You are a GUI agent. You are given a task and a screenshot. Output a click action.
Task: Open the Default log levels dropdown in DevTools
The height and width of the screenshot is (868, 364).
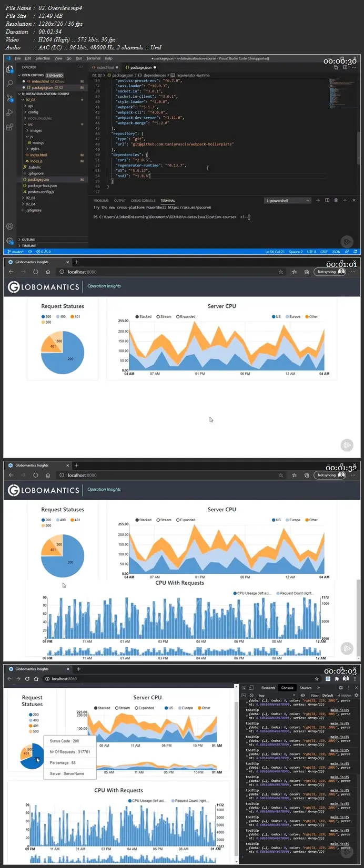click(x=329, y=695)
